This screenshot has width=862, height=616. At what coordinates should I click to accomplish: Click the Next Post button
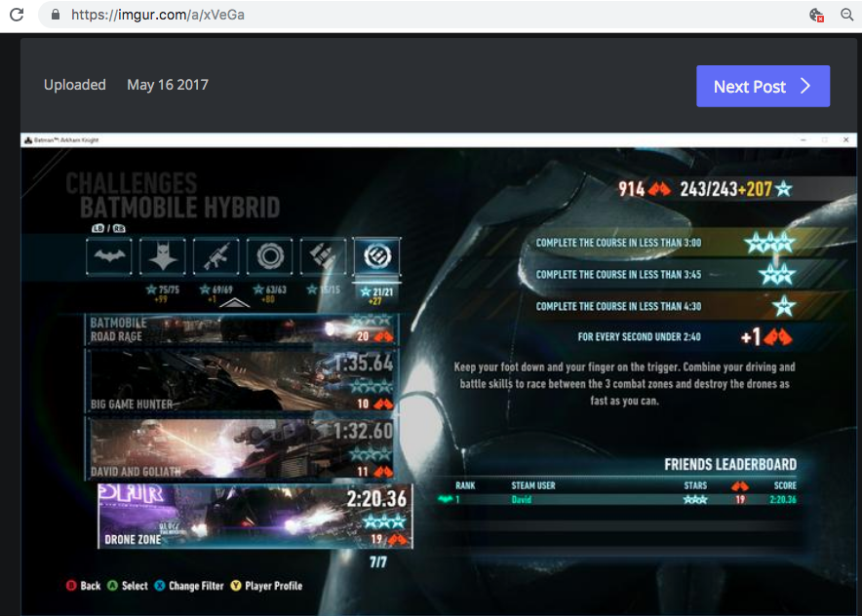coord(764,87)
